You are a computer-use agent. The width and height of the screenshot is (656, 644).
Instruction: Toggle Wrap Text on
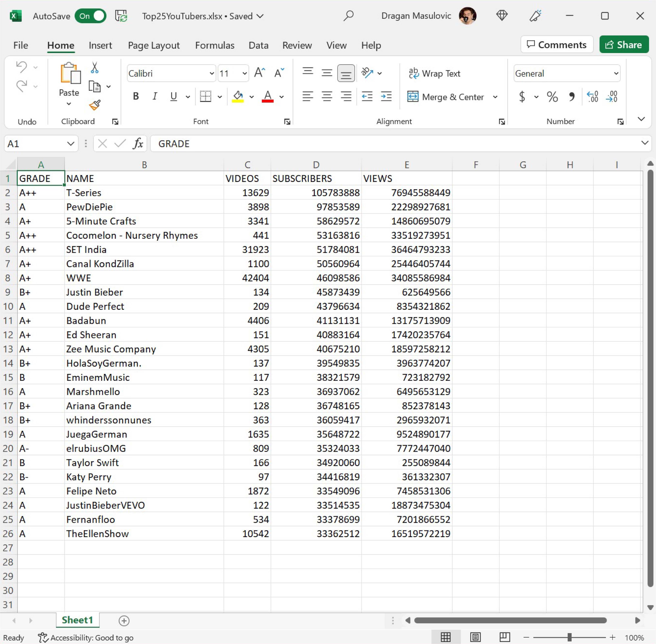click(x=435, y=73)
